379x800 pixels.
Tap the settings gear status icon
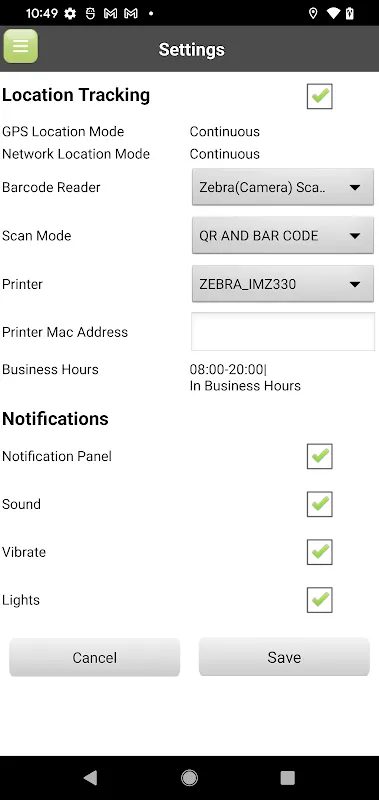click(x=70, y=13)
